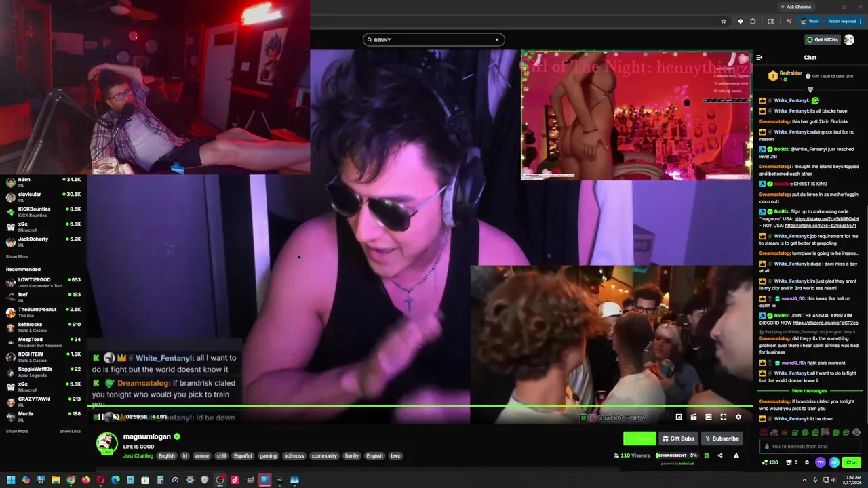Open Chrome Work profile chip

click(809, 21)
